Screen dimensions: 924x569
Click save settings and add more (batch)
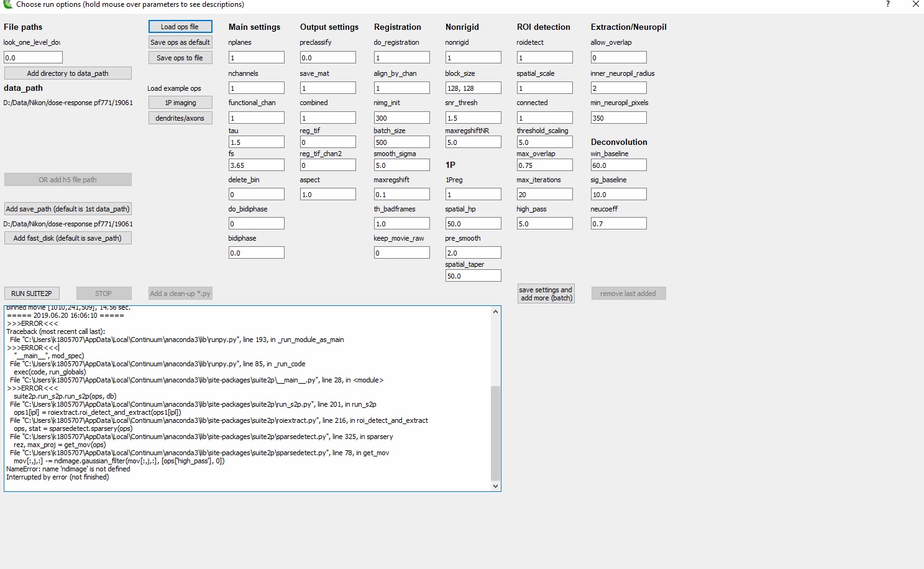[545, 293]
